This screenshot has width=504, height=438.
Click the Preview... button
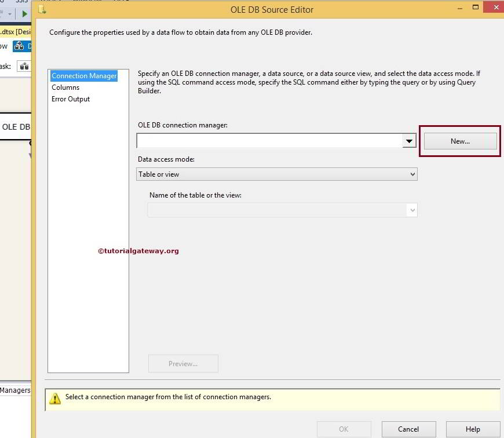[x=183, y=363]
